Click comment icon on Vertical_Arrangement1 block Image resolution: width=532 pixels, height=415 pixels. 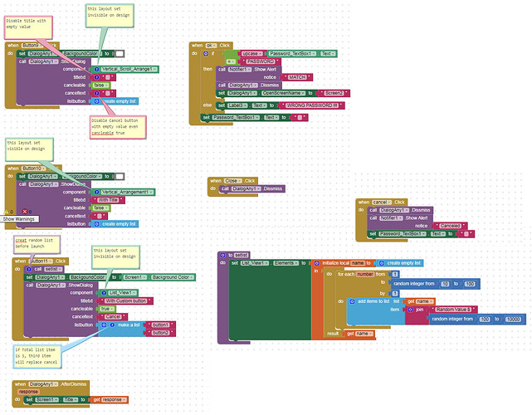pyautogui.click(x=97, y=192)
